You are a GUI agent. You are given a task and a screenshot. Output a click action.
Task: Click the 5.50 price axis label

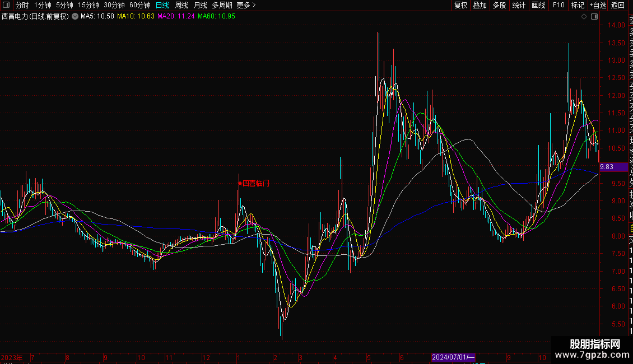tap(618, 324)
